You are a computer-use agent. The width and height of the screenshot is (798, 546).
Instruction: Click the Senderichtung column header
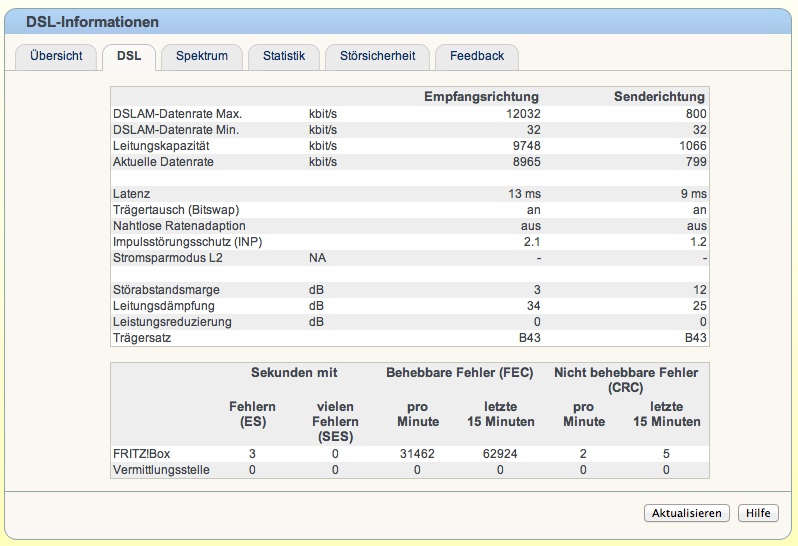(659, 97)
